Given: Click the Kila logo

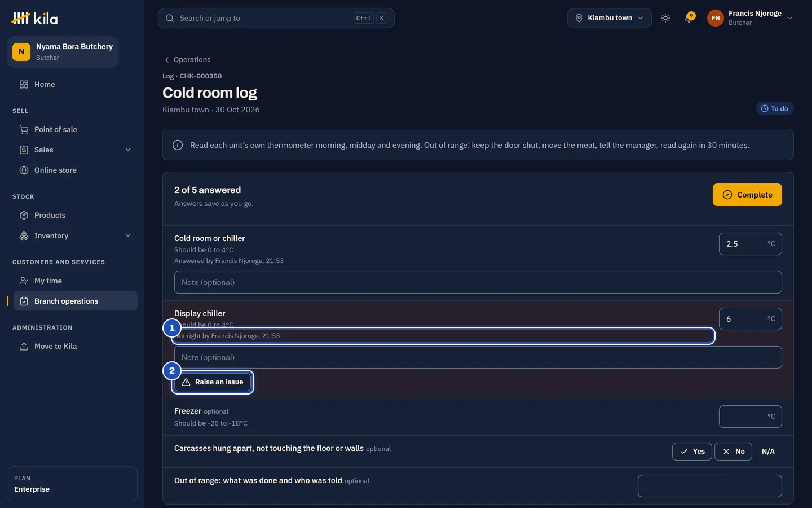Looking at the screenshot, I should point(34,18).
